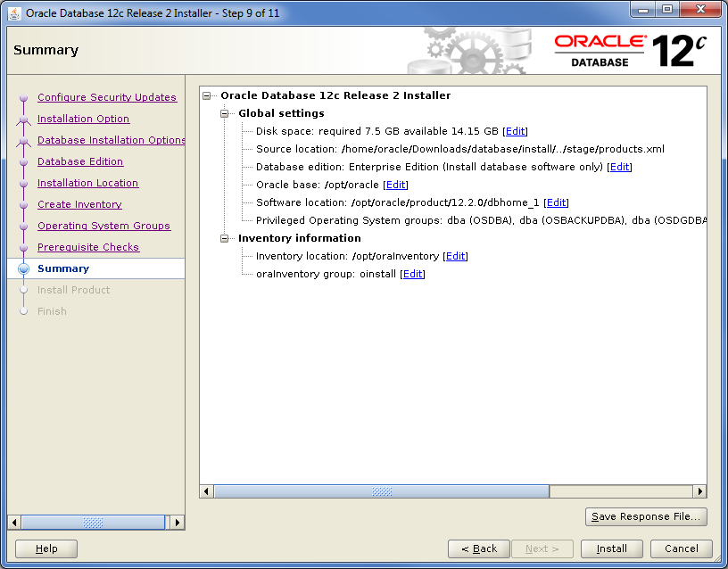
Task: Click the Summary step radio bullet
Action: click(x=24, y=268)
